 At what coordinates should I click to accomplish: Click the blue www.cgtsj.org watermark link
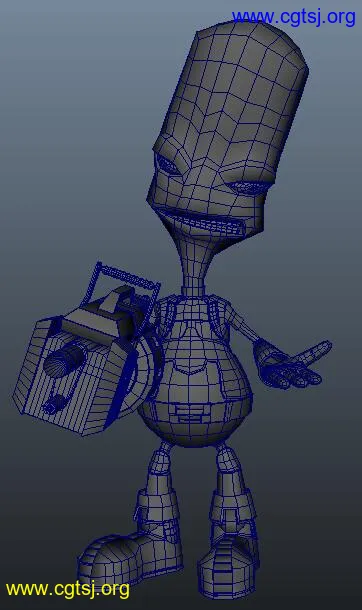coord(294,18)
